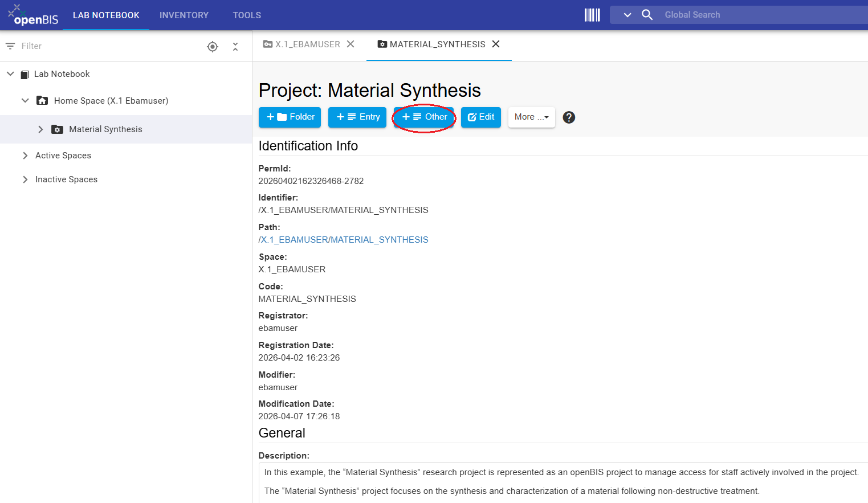Collapse the Lab Notebook node
Image resolution: width=868 pixels, height=503 pixels.
10,74
